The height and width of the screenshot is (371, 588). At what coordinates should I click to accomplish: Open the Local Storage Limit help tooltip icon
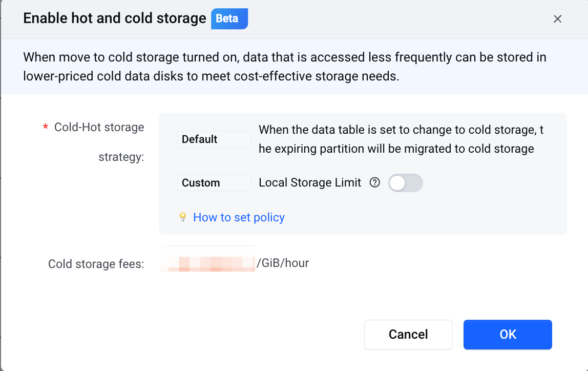click(374, 183)
